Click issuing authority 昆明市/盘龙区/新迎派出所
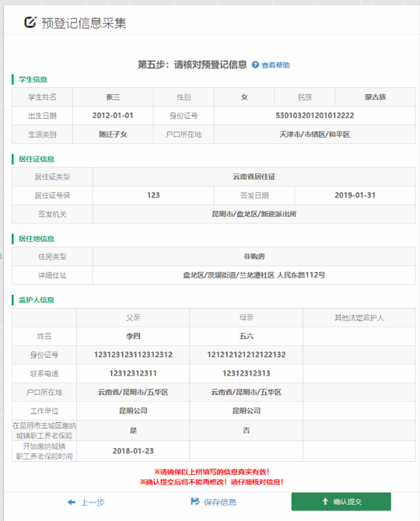The height and width of the screenshot is (521, 420). pyautogui.click(x=254, y=214)
